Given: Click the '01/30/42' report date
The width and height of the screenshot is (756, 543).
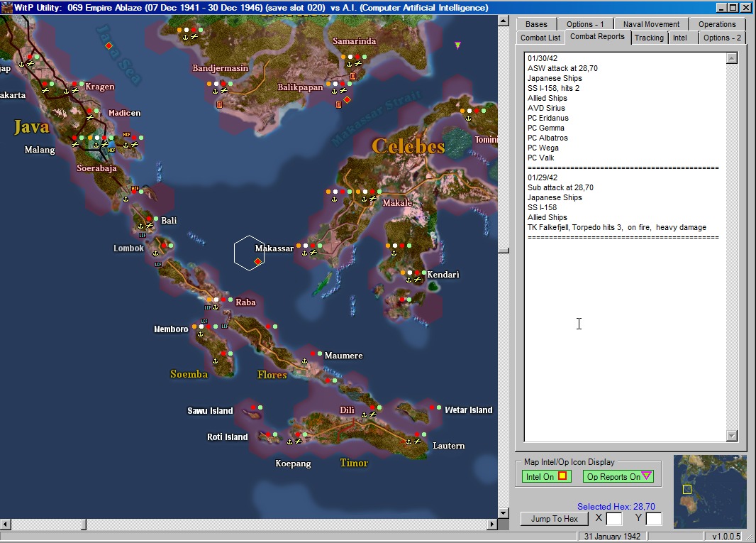Looking at the screenshot, I should (543, 58).
